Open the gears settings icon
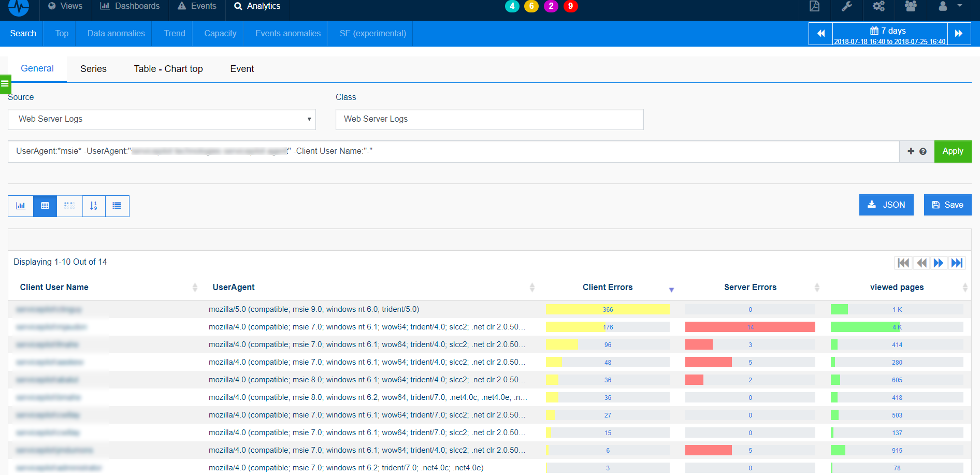Image resolution: width=980 pixels, height=475 pixels. tap(878, 6)
